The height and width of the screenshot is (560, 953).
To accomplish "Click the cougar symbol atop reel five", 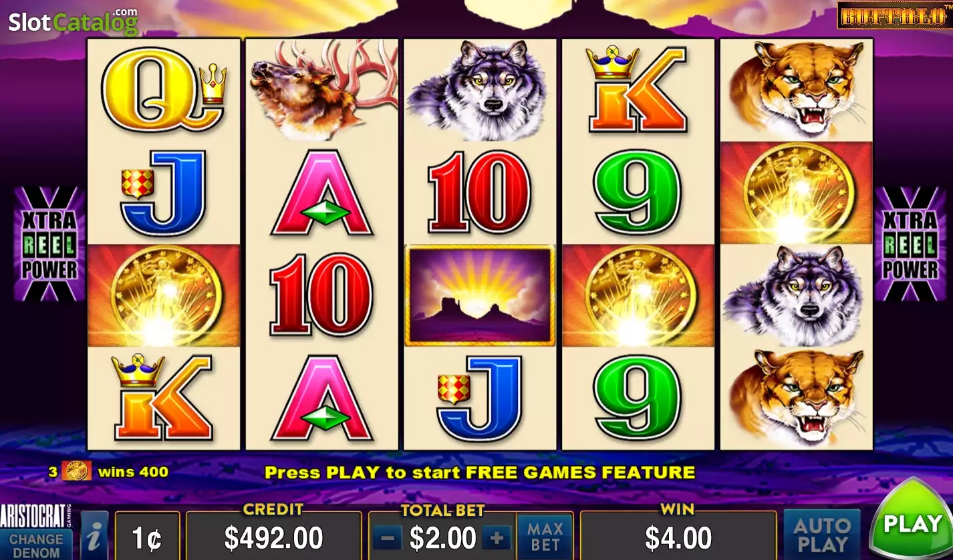I will 796,90.
